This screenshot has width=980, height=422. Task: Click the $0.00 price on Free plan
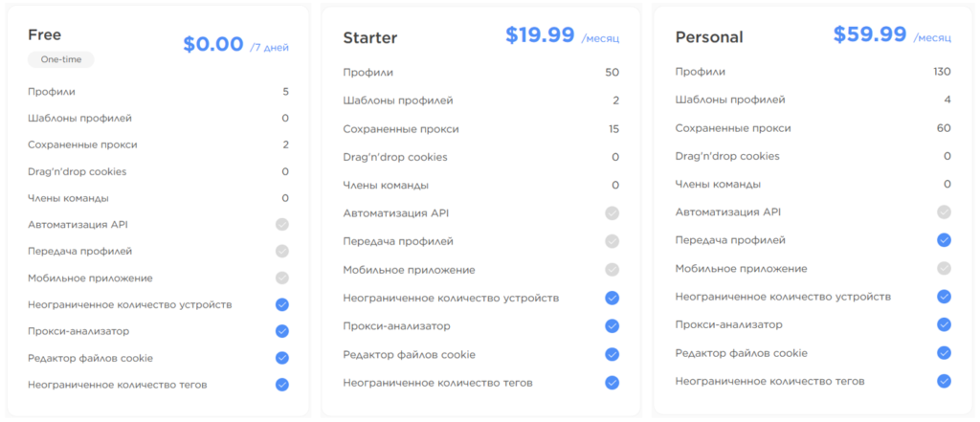point(213,44)
